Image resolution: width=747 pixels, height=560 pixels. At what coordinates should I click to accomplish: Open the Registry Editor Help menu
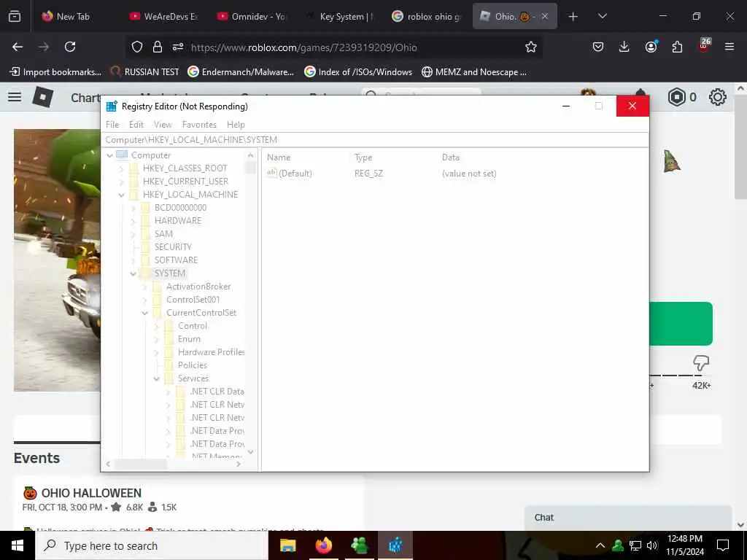[236, 124]
